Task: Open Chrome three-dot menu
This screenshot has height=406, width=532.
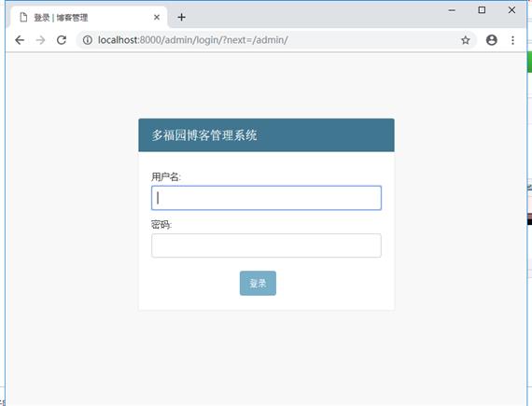Action: tap(512, 40)
